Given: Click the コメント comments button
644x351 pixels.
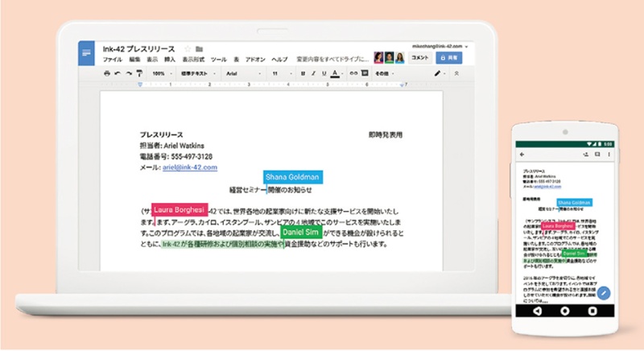Looking at the screenshot, I should click(x=419, y=58).
